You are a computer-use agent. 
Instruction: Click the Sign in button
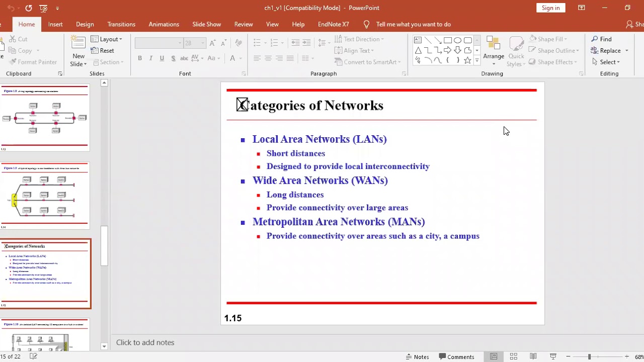pos(551,8)
